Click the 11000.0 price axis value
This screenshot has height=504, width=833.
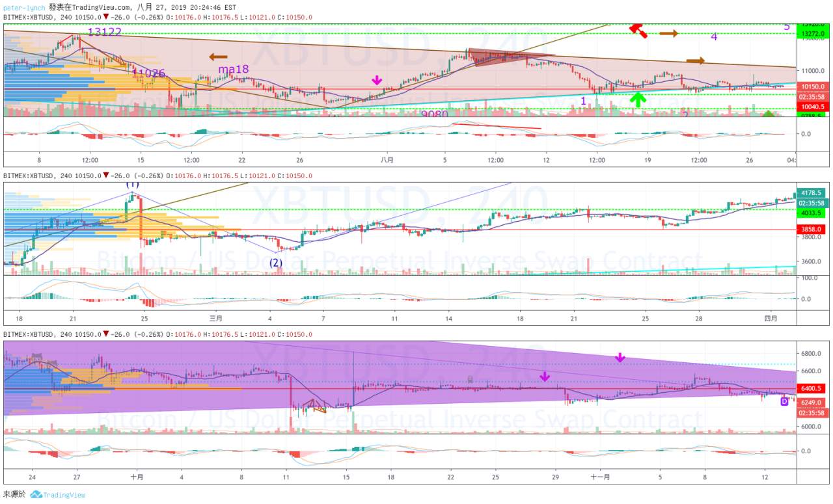(813, 70)
